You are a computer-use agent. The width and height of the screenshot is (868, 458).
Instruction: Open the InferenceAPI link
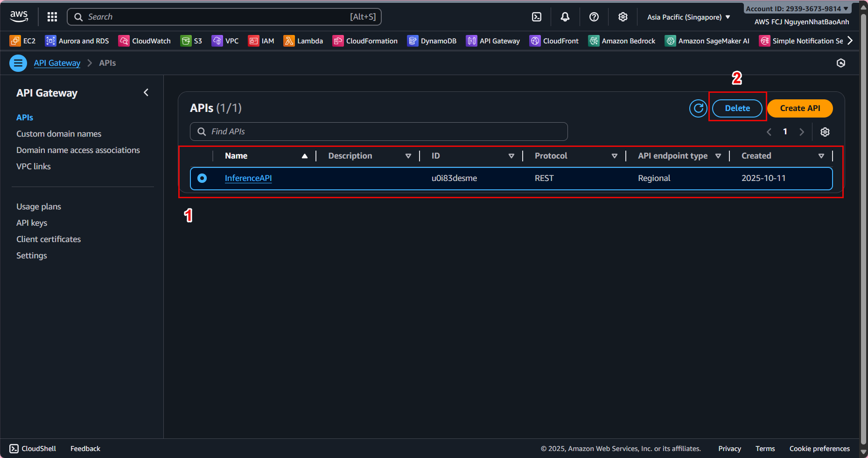[x=248, y=178]
